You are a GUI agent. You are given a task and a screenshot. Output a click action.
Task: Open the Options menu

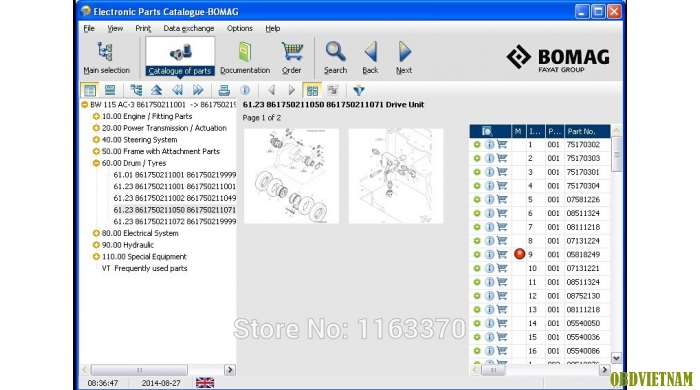pos(239,28)
